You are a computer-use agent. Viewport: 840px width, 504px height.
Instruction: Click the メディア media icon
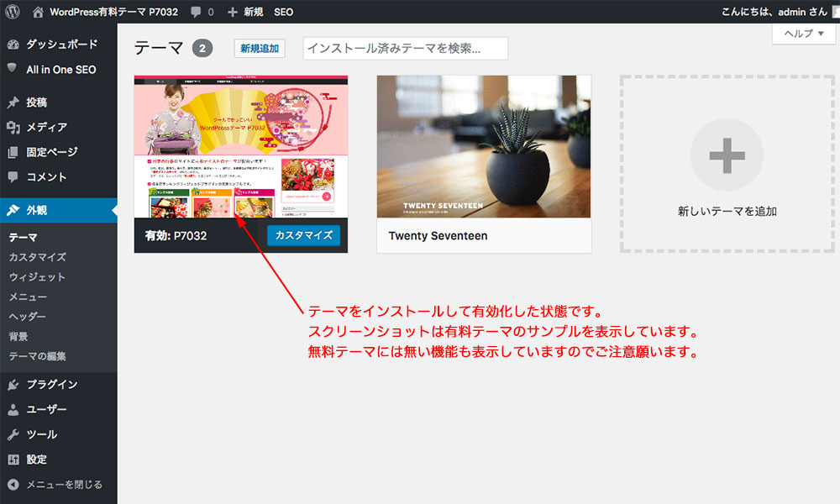coord(13,127)
